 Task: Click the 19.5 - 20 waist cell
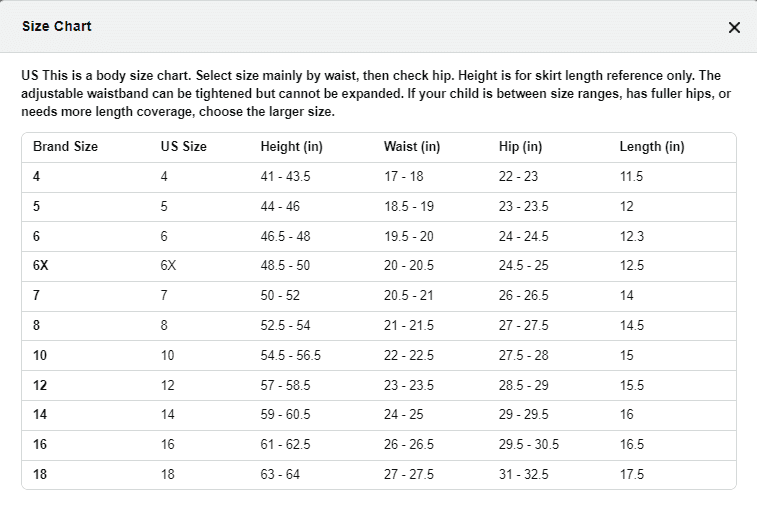[x=408, y=236]
